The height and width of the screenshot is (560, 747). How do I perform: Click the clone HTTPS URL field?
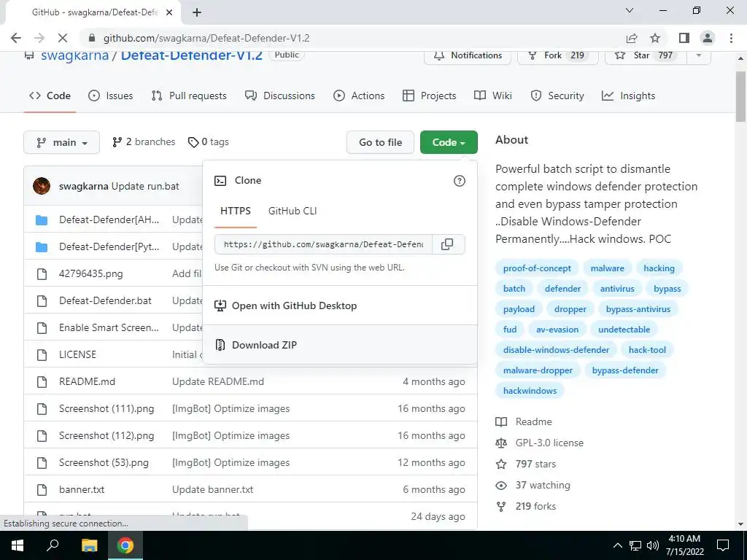tap(323, 244)
